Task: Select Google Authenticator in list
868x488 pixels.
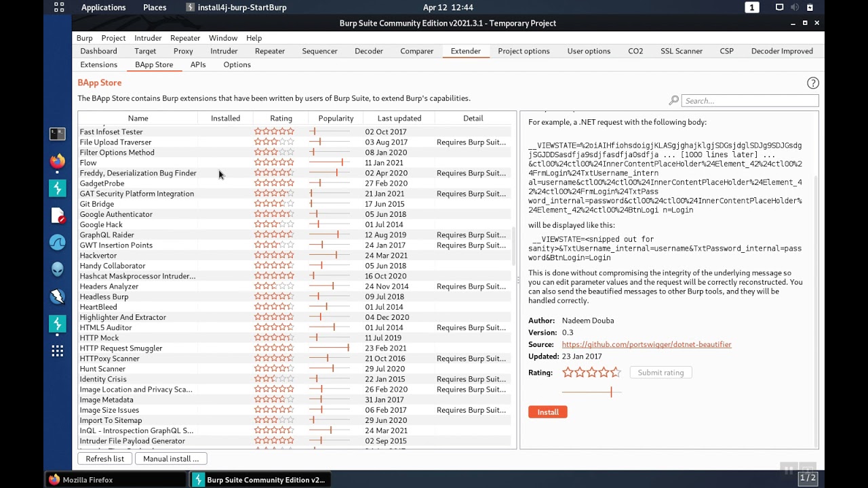Action: click(x=294, y=214)
